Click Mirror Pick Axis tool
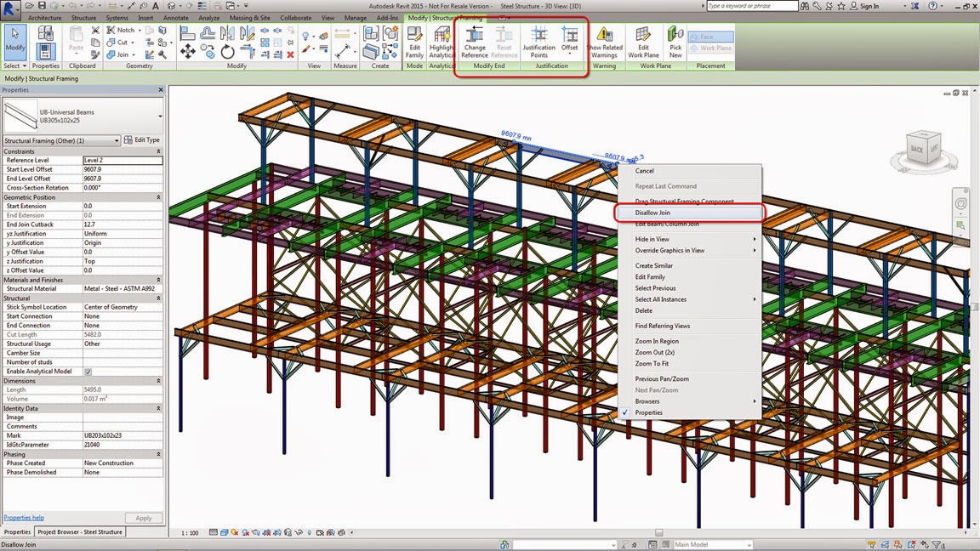 [x=227, y=32]
